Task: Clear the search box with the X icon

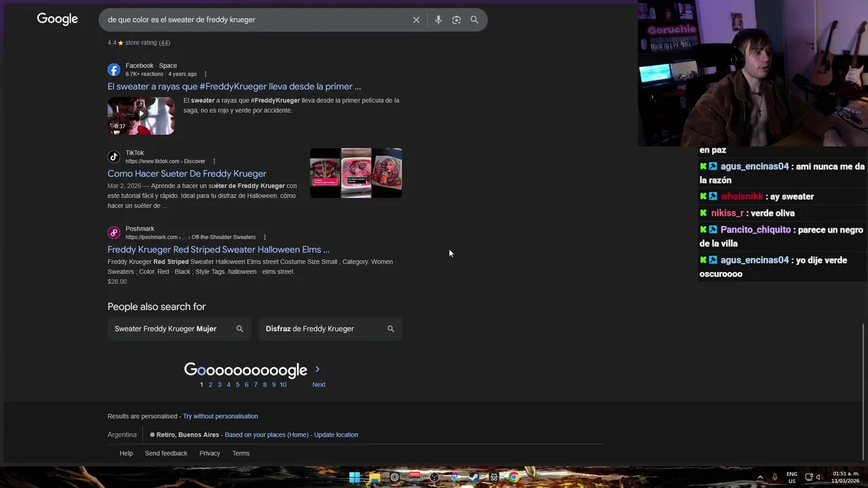Action: [x=416, y=20]
